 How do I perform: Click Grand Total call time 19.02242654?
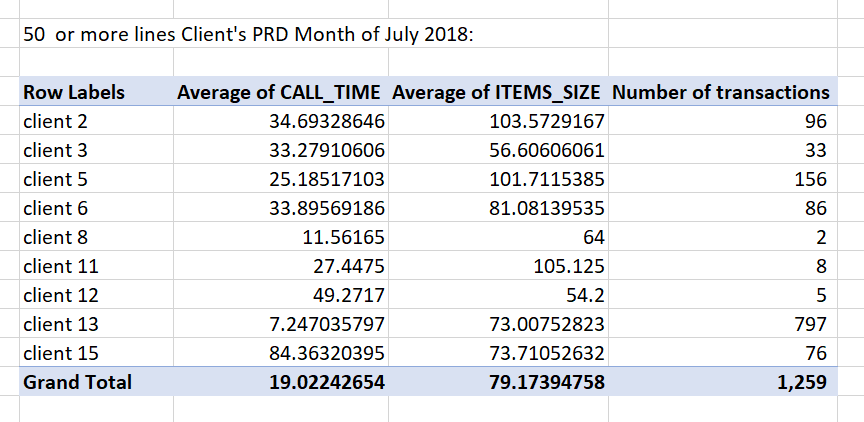tap(319, 382)
